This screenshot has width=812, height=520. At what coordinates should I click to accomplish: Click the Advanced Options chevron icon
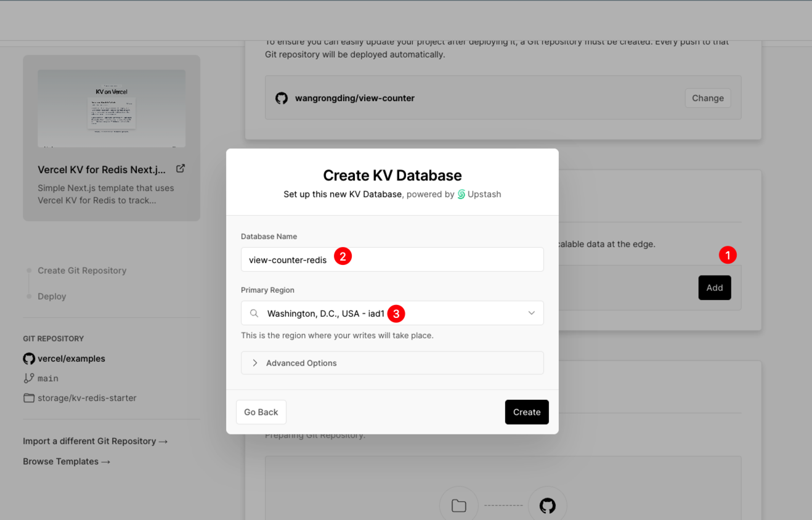coord(255,363)
